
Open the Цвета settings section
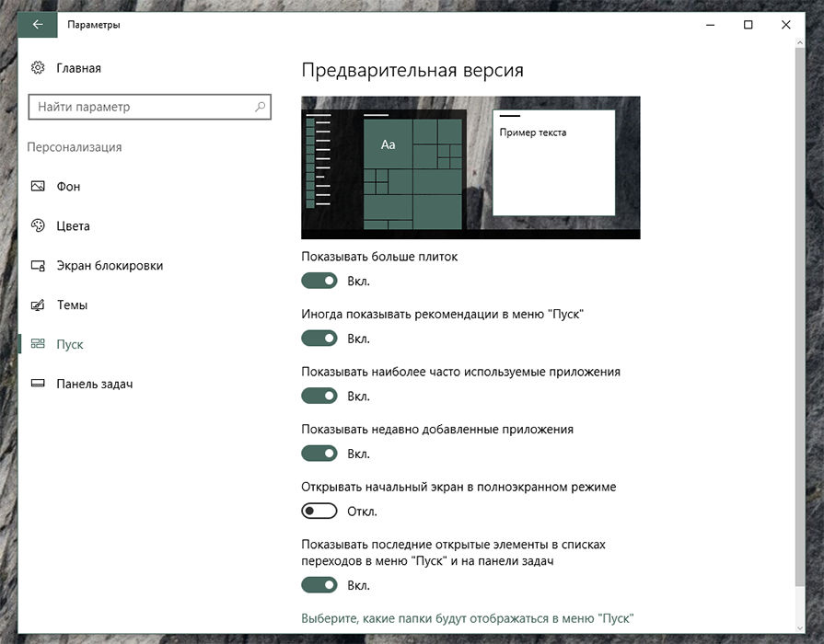(x=73, y=226)
